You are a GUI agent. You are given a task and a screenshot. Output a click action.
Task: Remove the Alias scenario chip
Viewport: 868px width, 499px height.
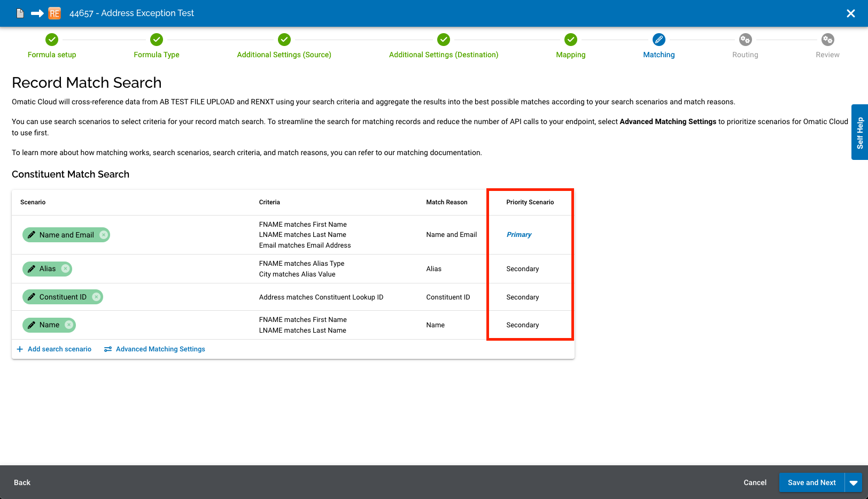(x=65, y=268)
